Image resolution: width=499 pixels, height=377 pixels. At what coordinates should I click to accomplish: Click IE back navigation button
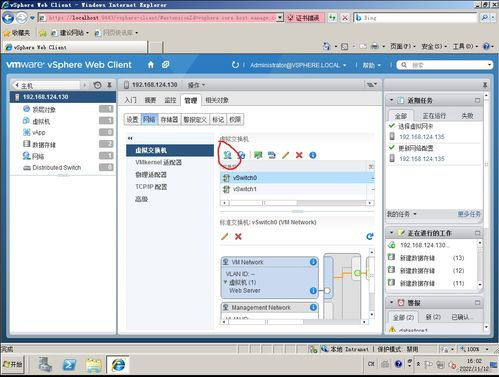tap(8, 18)
